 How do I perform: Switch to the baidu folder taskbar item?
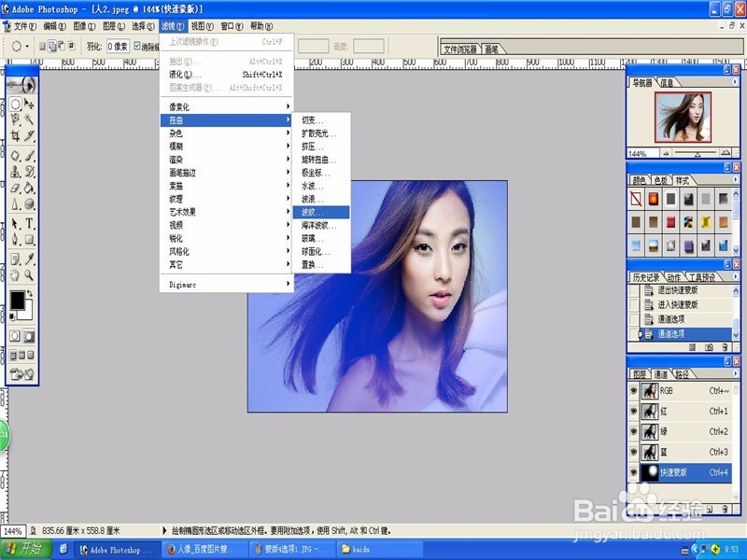pyautogui.click(x=380, y=550)
